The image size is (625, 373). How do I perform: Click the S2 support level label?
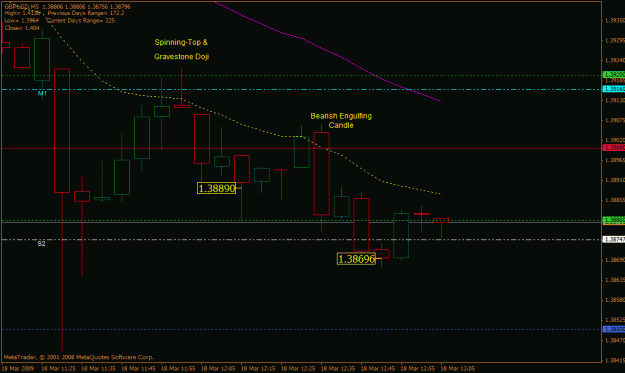(41, 243)
